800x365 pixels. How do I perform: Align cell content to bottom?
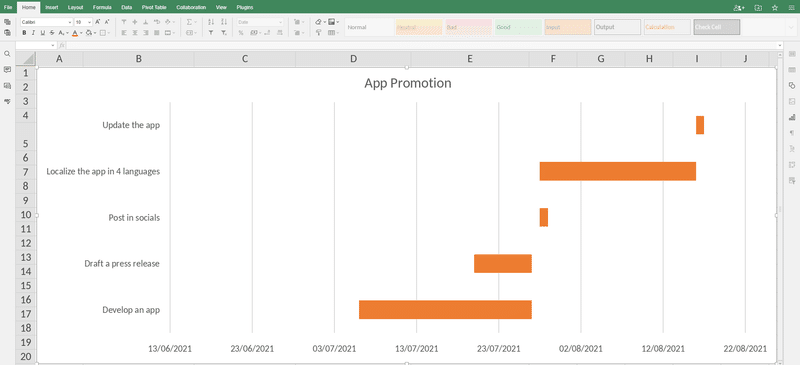pyautogui.click(x=146, y=22)
